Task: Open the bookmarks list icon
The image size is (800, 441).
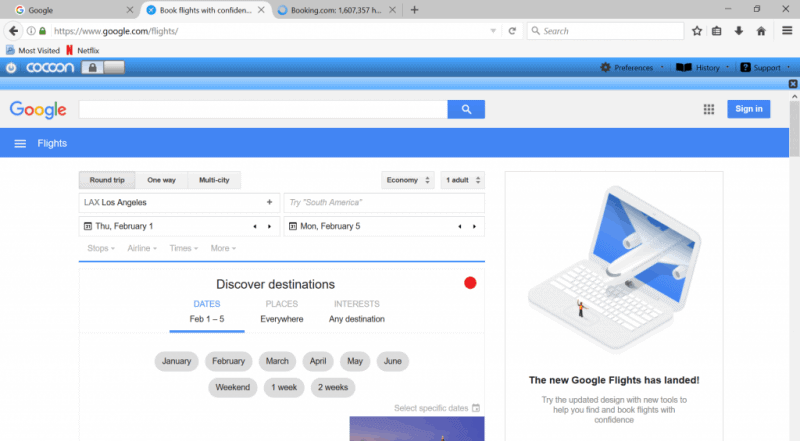Action: [x=717, y=31]
